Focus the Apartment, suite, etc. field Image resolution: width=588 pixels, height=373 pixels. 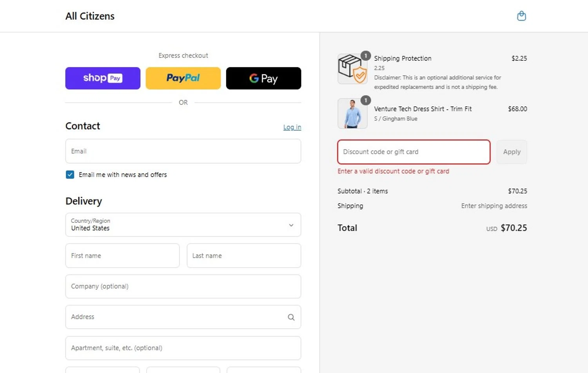[183, 348]
